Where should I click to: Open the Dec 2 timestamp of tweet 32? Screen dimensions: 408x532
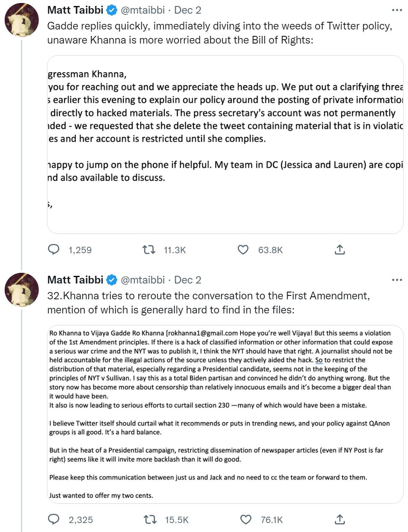pyautogui.click(x=188, y=280)
